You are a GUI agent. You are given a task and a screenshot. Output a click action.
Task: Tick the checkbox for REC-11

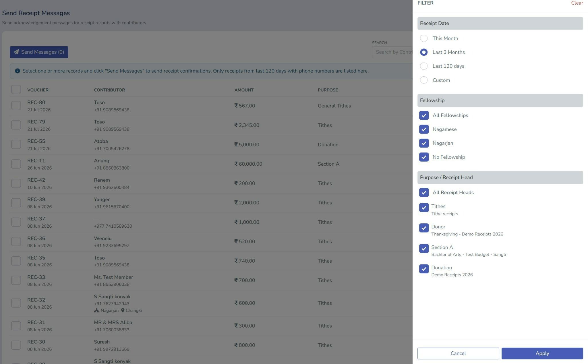point(16,164)
